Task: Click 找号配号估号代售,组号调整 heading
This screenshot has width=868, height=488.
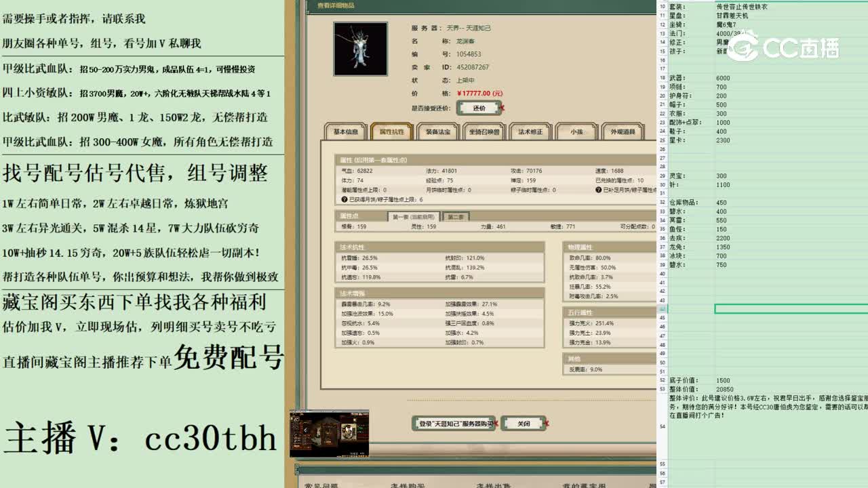Action: tap(136, 174)
